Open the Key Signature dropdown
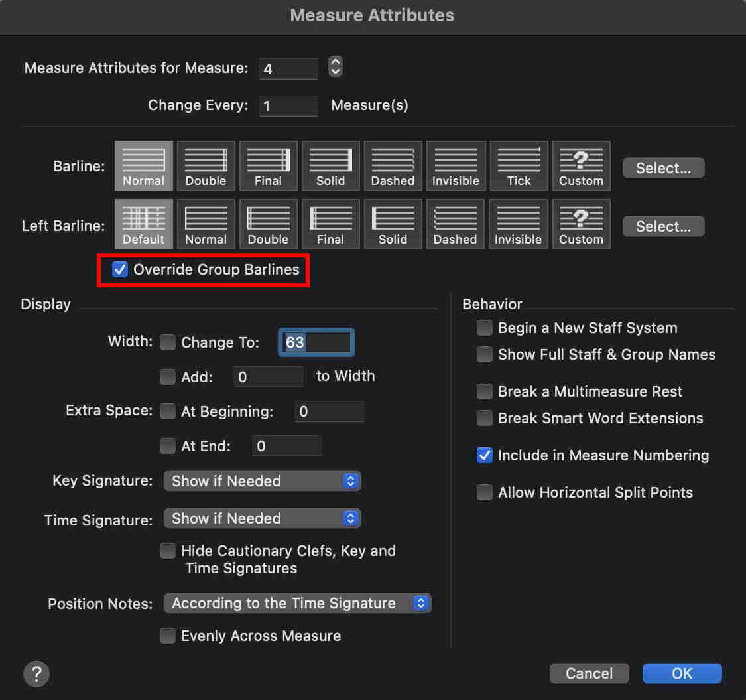 click(x=262, y=481)
